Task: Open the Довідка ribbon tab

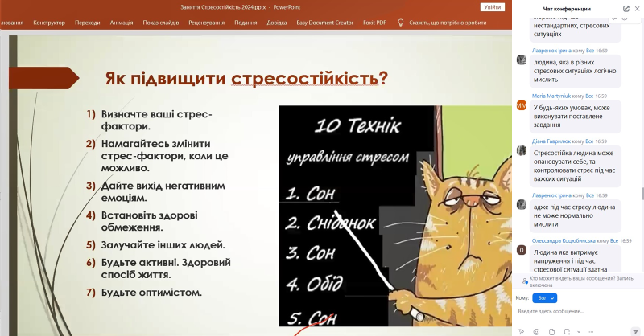Action: coord(277,23)
